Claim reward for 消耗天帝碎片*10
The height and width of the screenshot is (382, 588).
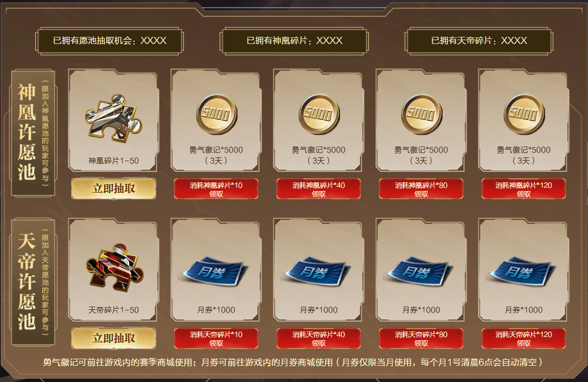click(x=216, y=338)
